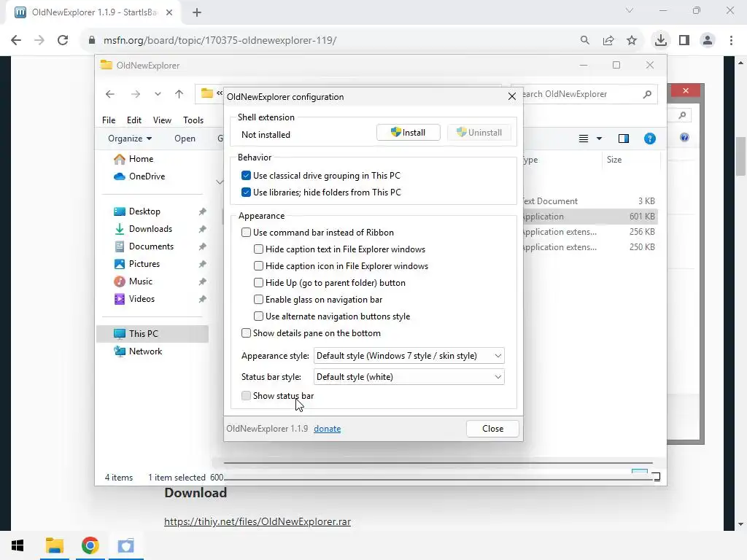Share this page icon in Chrome
The image size is (747, 560).
point(608,41)
